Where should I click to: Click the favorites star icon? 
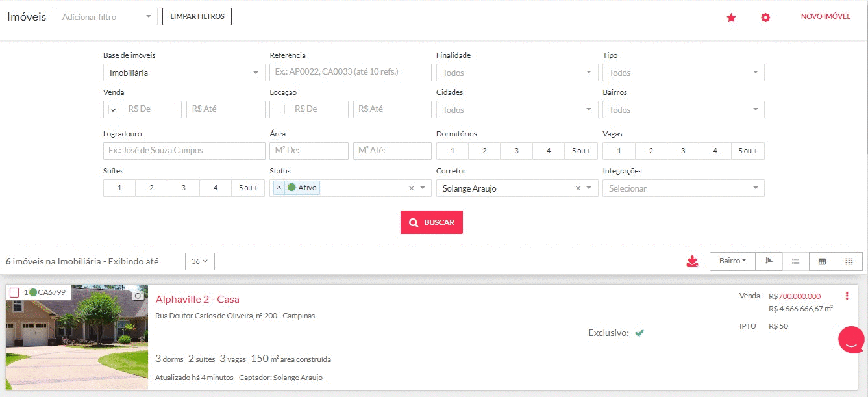coord(731,18)
